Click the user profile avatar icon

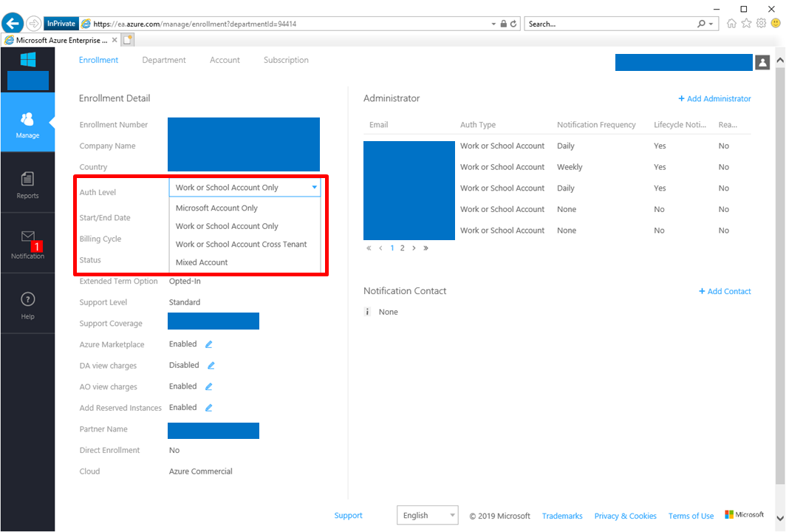click(x=762, y=63)
